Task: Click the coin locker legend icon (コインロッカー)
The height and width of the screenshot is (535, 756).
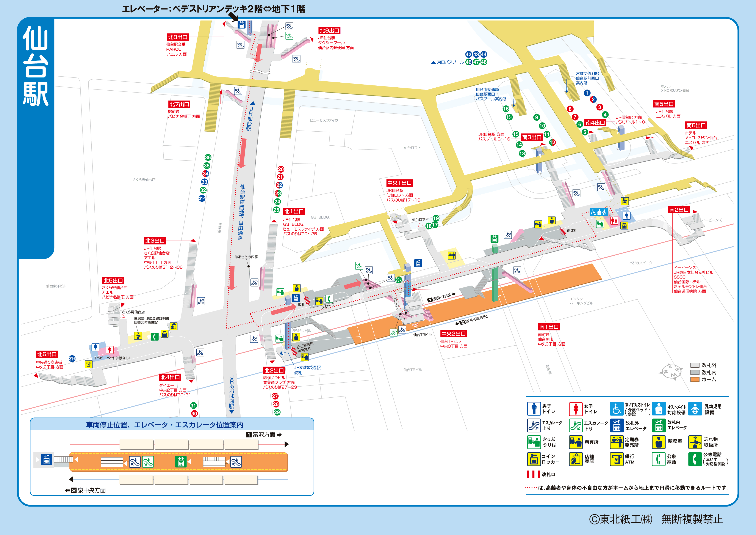Action: (534, 459)
